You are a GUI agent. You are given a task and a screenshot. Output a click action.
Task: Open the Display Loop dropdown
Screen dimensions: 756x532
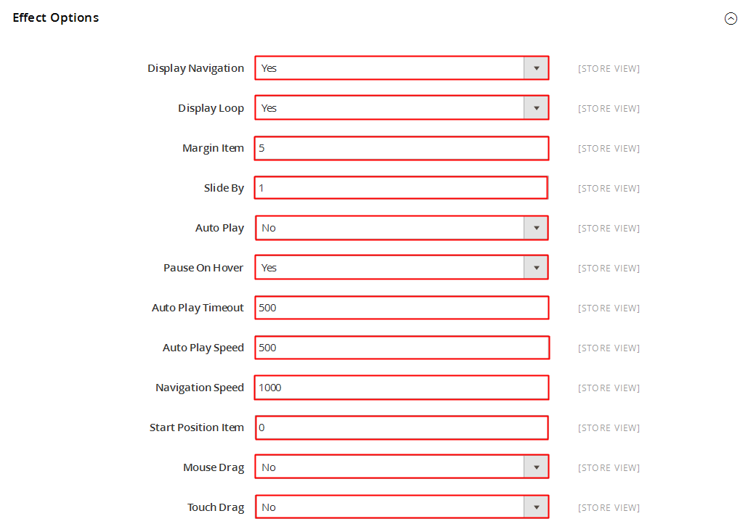coord(402,108)
